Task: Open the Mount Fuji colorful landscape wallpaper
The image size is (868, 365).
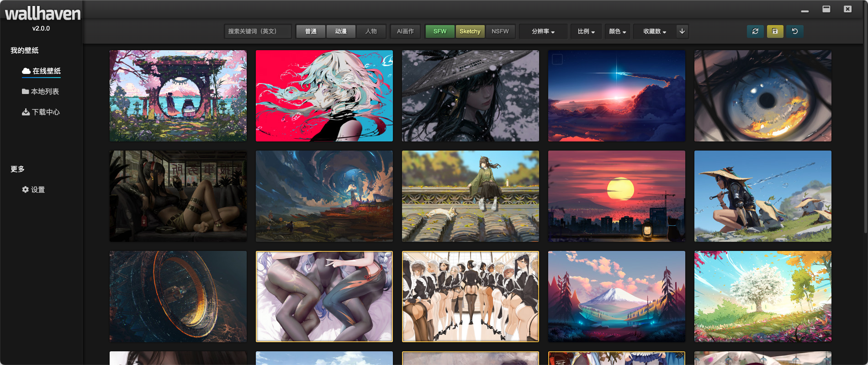Action: click(x=617, y=297)
